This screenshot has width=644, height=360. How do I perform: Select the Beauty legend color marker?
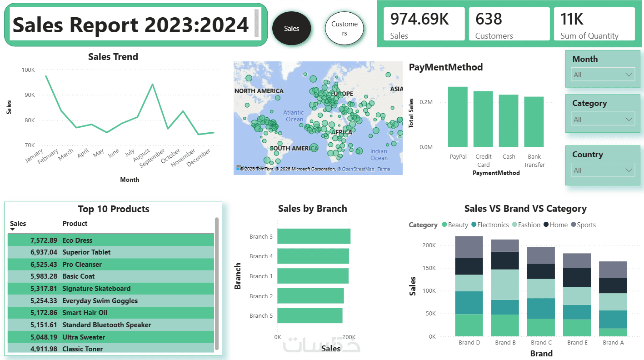point(444,225)
